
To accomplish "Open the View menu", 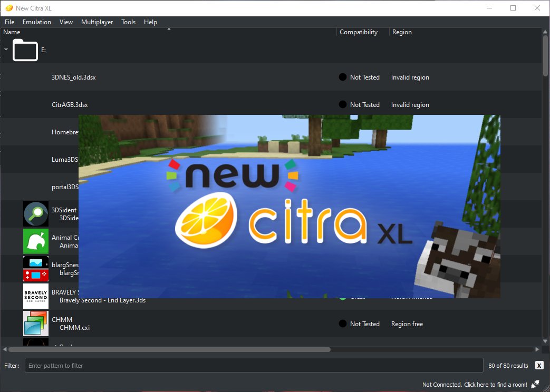I will coord(66,22).
